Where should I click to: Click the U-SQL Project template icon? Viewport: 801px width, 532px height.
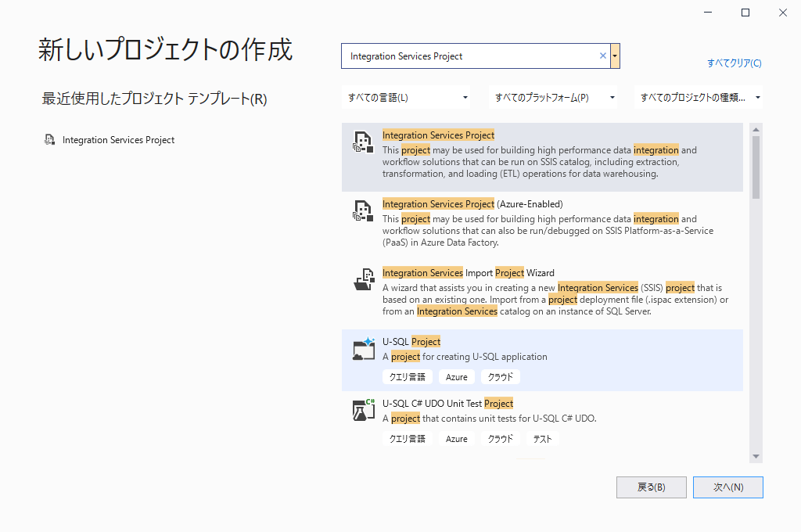[x=364, y=348]
